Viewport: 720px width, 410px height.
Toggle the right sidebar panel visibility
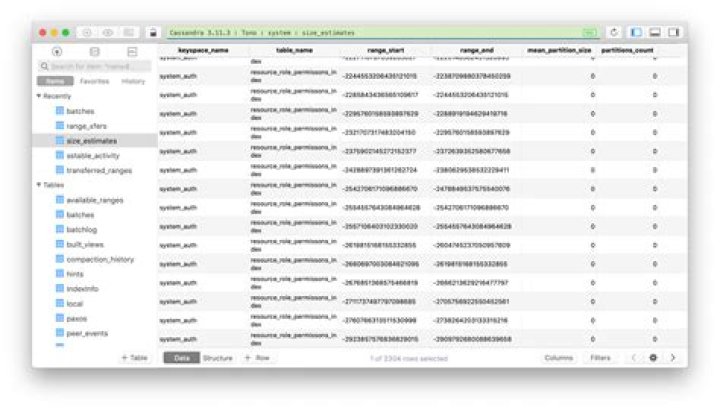tap(673, 32)
